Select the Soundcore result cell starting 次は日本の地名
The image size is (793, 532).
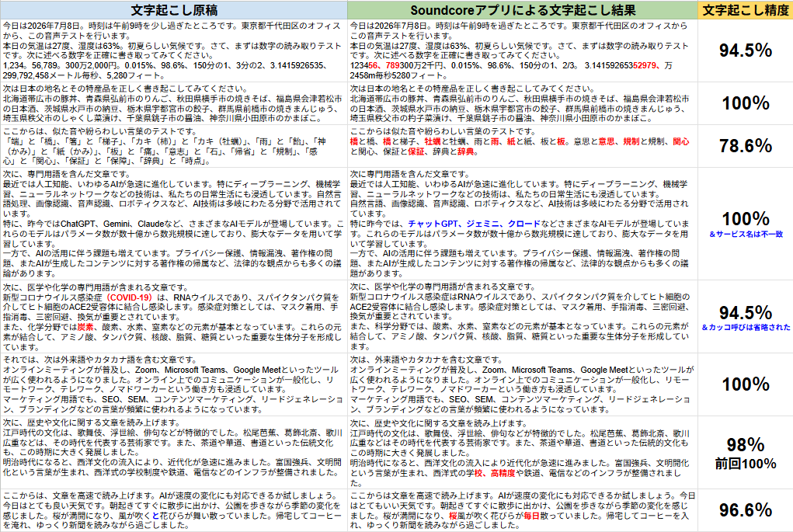(523, 103)
